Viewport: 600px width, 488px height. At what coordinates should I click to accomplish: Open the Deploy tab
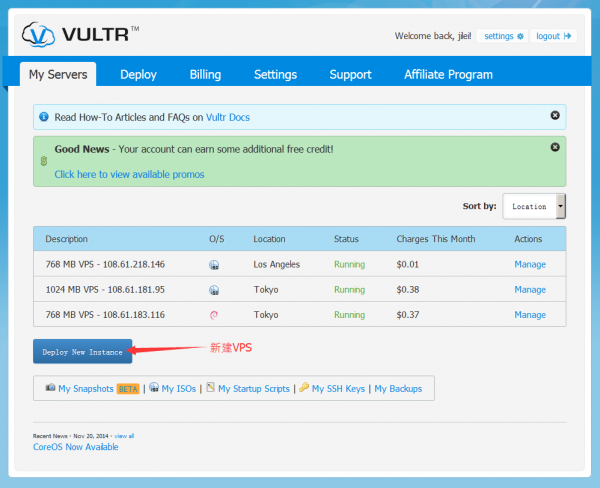pyautogui.click(x=139, y=74)
